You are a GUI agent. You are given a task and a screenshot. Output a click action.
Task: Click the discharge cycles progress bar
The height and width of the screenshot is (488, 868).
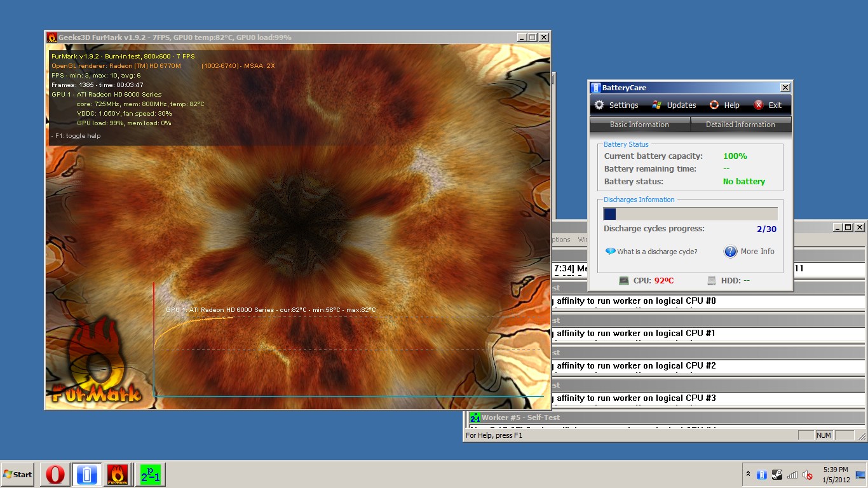690,214
